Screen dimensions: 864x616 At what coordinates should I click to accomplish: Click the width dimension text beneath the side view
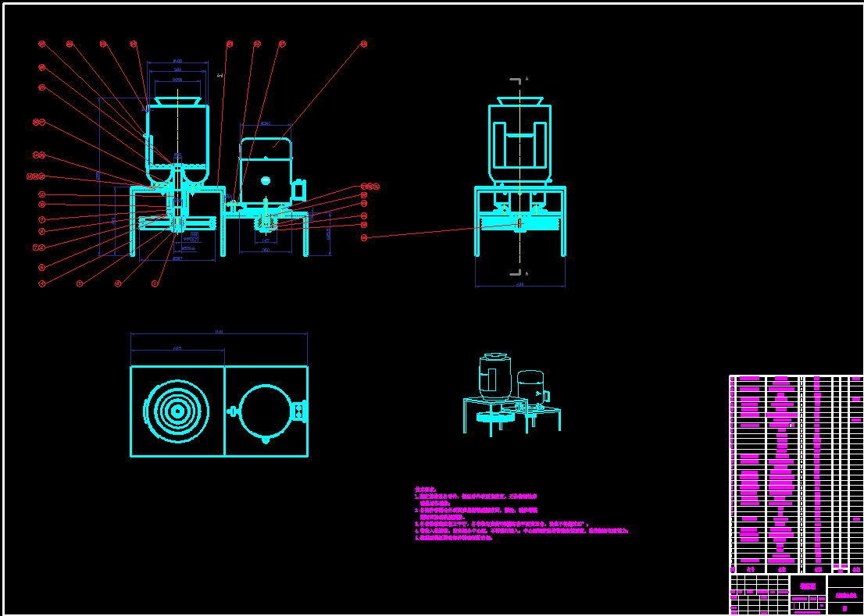tap(520, 285)
